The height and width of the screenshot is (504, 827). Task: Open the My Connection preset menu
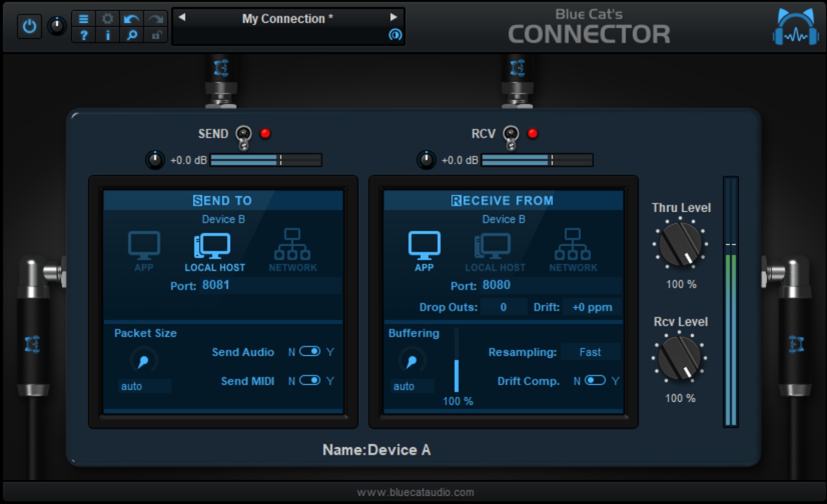[x=287, y=19]
